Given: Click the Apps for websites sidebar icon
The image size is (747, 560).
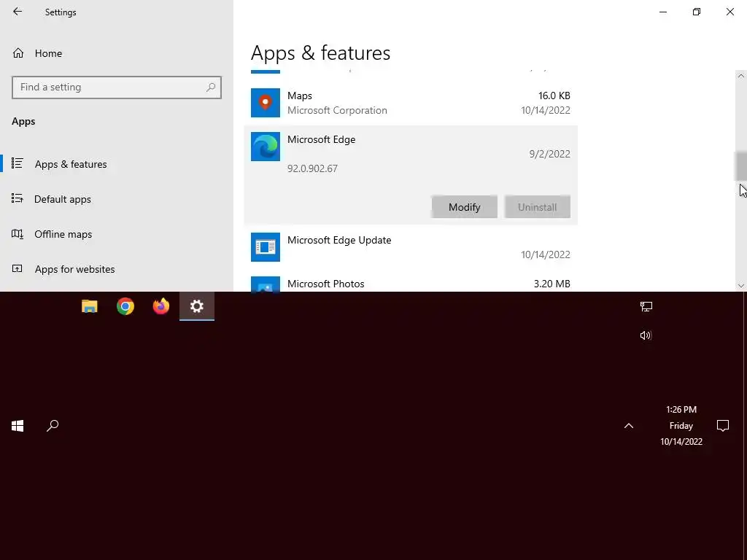Looking at the screenshot, I should pos(18,268).
